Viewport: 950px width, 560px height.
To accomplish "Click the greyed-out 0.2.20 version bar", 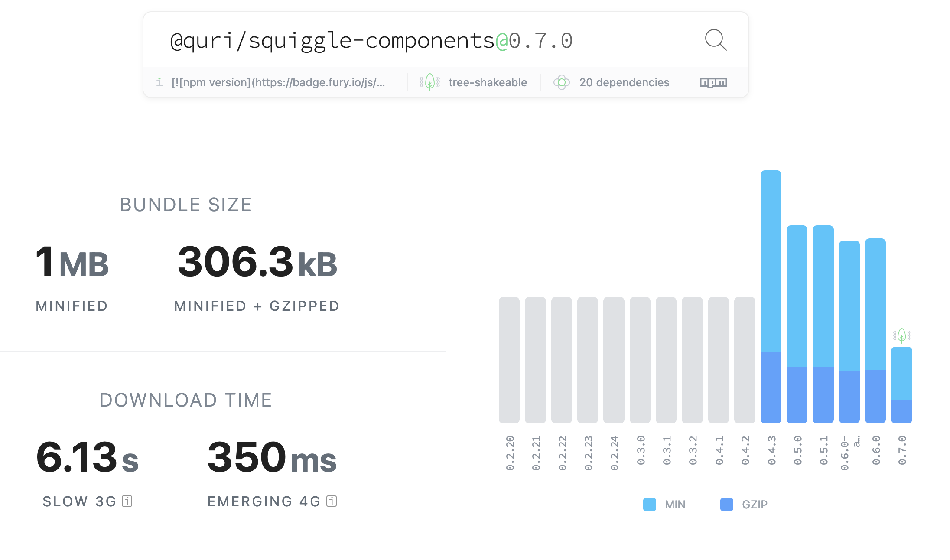I will click(509, 360).
